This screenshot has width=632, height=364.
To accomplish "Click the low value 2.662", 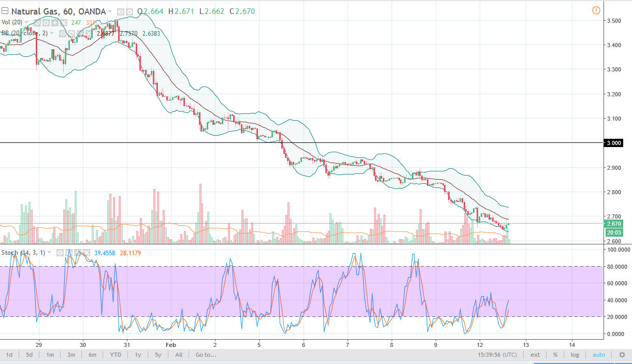I will [x=214, y=11].
